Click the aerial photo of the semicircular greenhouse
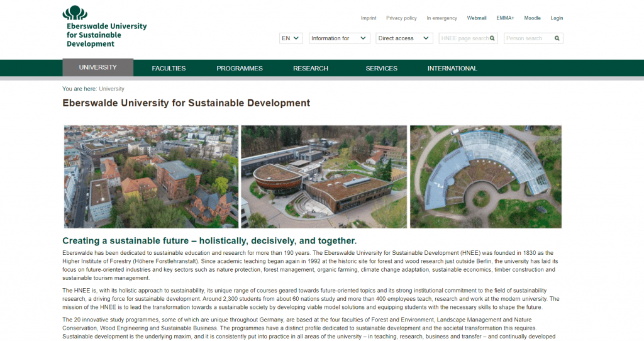Screen dimensions: 644x341 coord(486,176)
